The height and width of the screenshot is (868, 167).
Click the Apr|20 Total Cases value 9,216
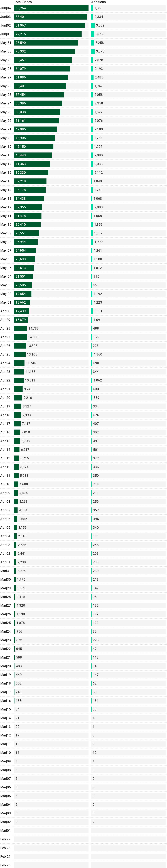(28, 398)
